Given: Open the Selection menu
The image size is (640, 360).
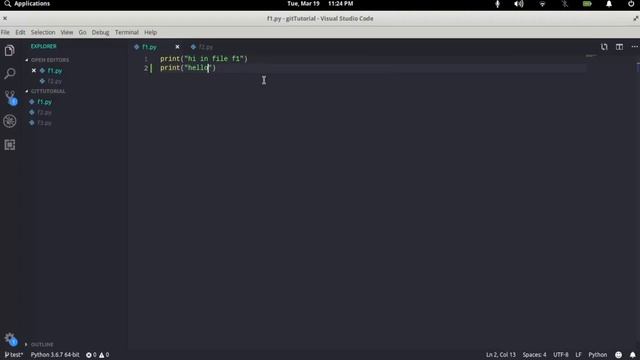Looking at the screenshot, I should [43, 32].
